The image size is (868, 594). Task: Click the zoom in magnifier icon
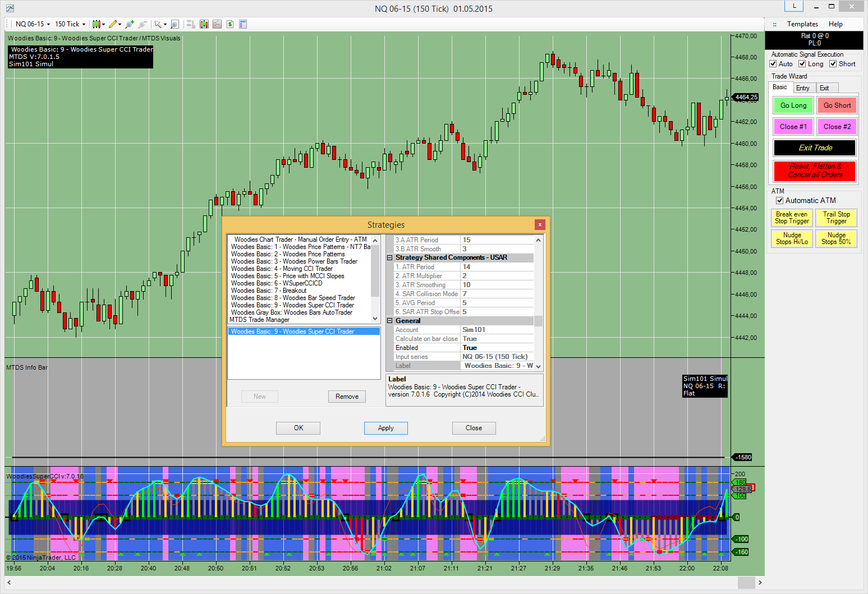[x=130, y=24]
